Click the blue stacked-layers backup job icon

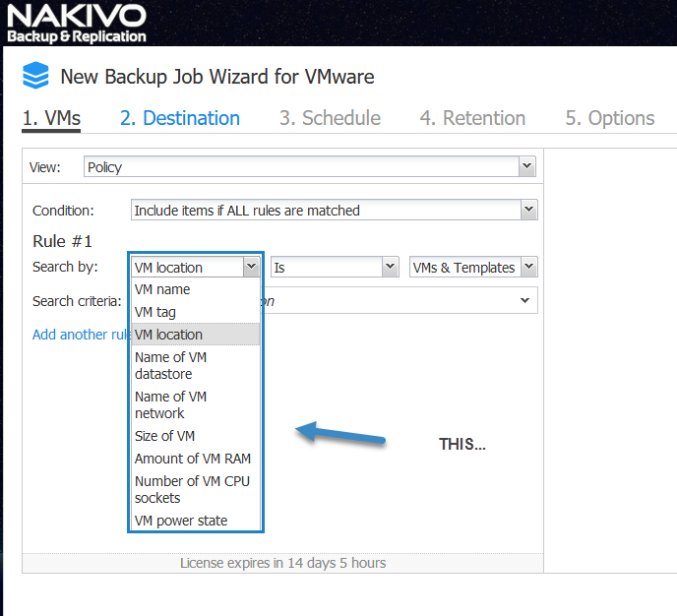point(35,75)
